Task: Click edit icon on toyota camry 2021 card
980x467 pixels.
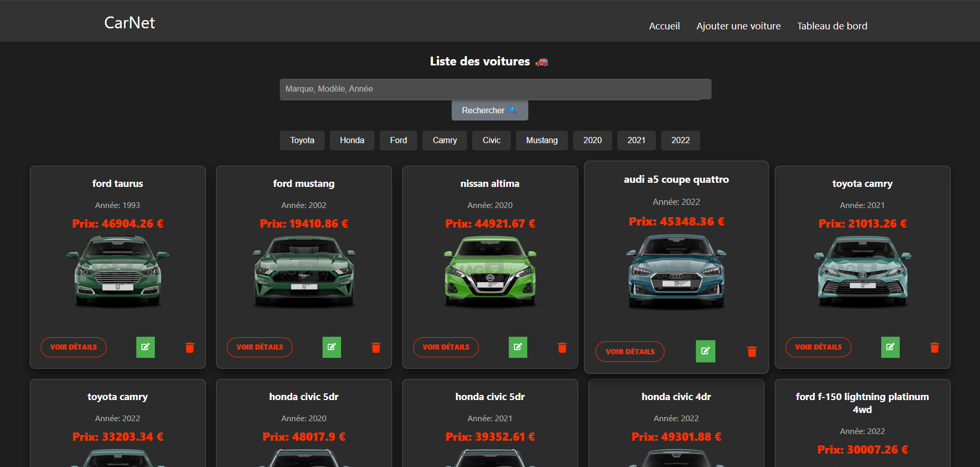Action: pos(890,347)
